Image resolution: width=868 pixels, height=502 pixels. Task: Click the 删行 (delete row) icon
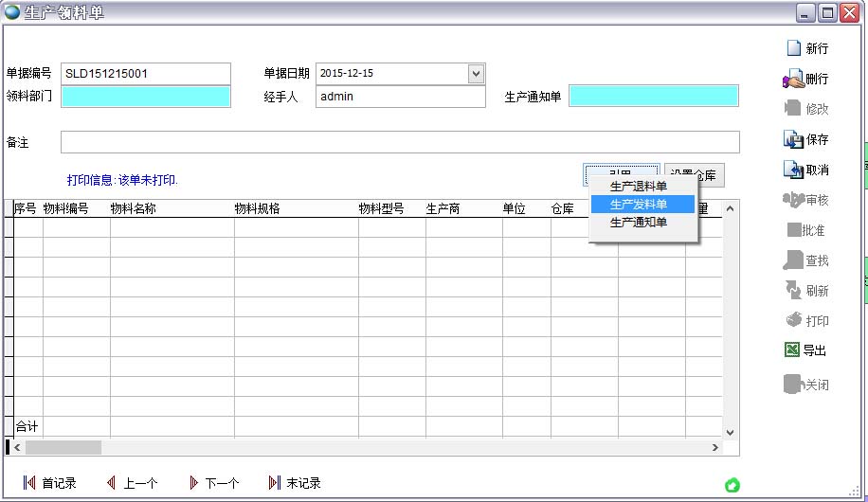(x=793, y=79)
